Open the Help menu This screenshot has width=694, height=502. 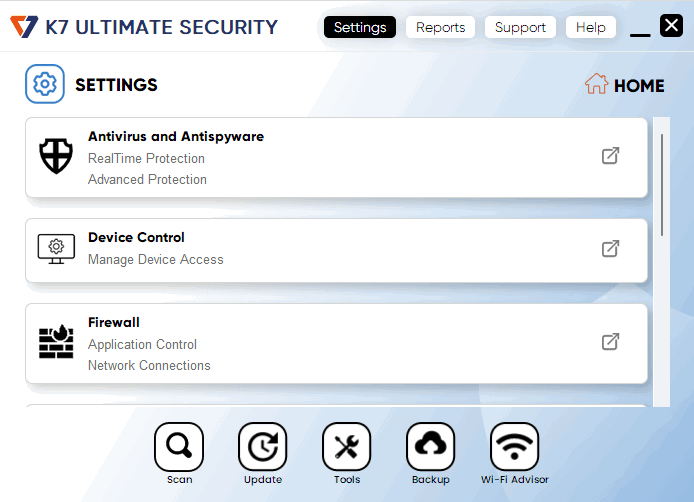591,27
